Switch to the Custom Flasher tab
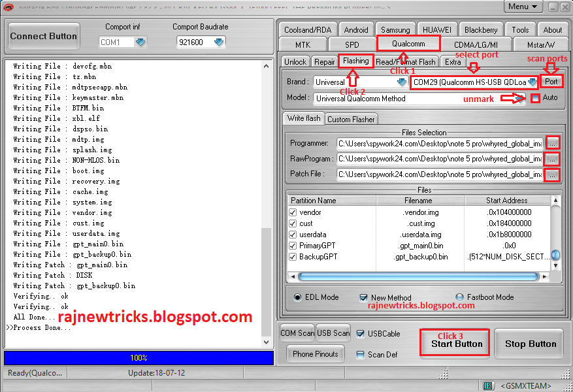573x392 pixels. click(x=351, y=120)
